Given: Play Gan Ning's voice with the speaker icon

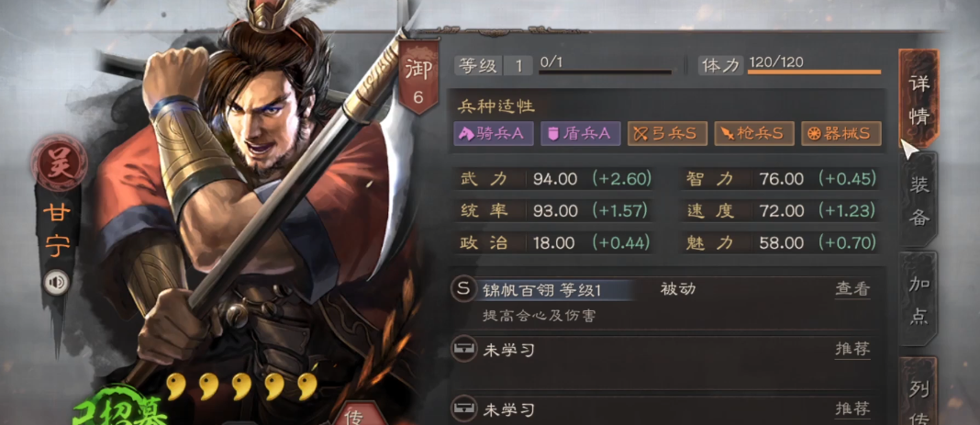Looking at the screenshot, I should 57,283.
